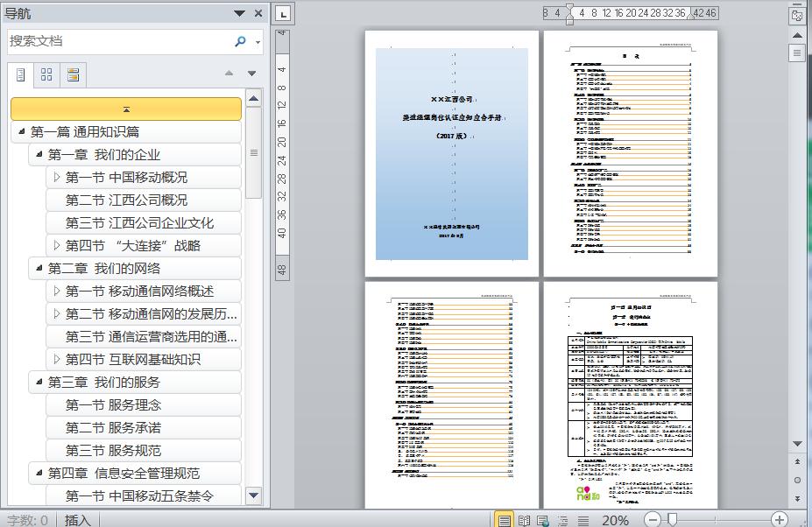The width and height of the screenshot is (812, 527).
Task: Collapse the 第一篇 通用知识篇 heading
Action: click(21, 132)
